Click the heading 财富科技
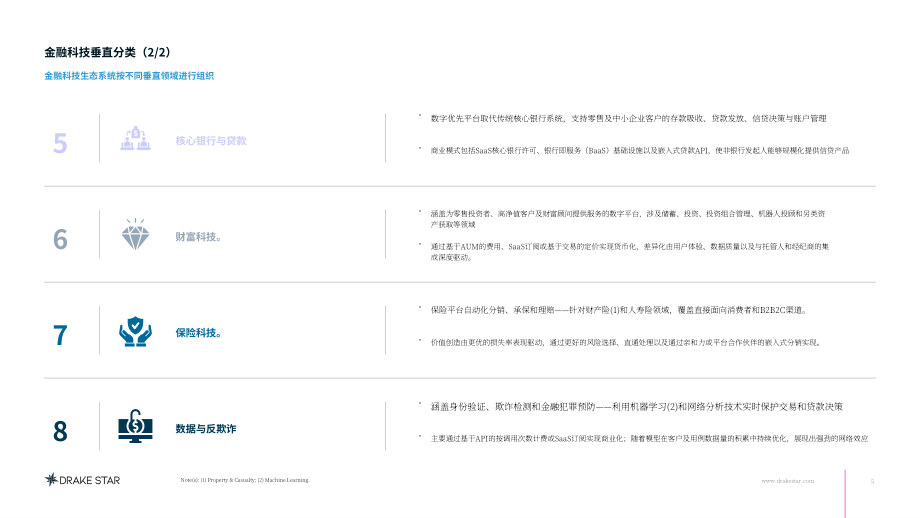 pos(198,237)
